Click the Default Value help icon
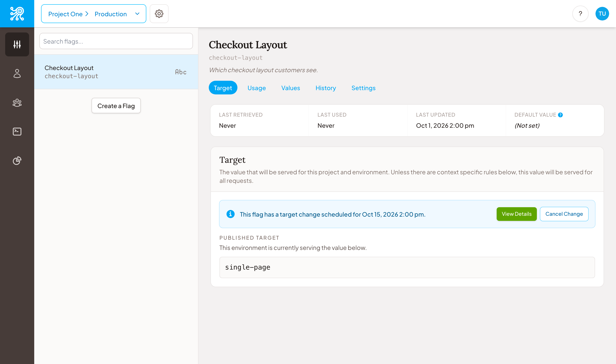This screenshot has width=616, height=364. click(x=560, y=115)
